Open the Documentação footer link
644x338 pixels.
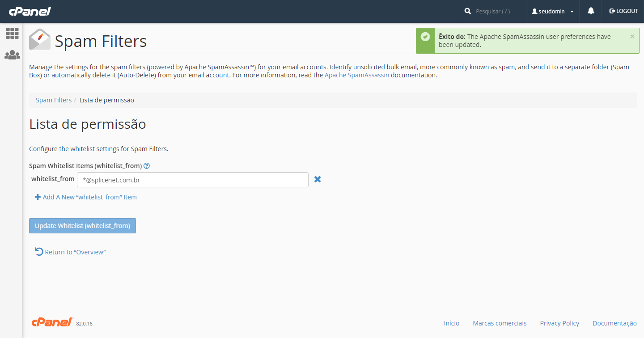614,323
